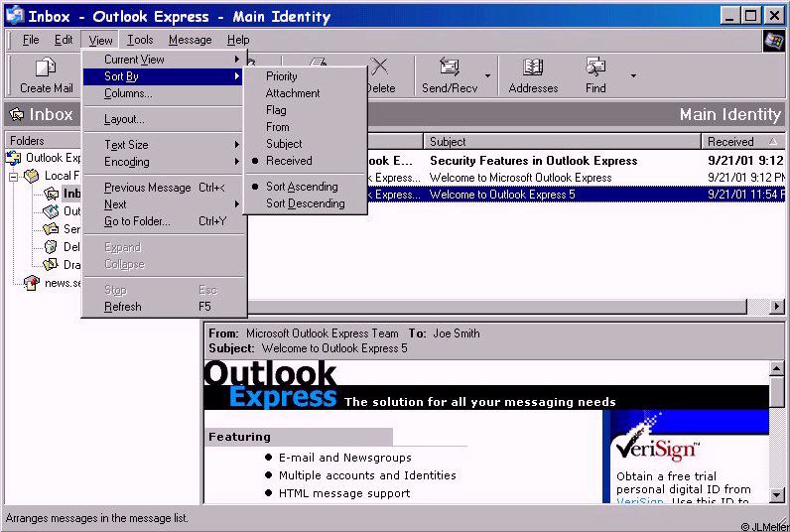The image size is (790, 532).
Task: Sort messages by Flag
Action: (306, 110)
